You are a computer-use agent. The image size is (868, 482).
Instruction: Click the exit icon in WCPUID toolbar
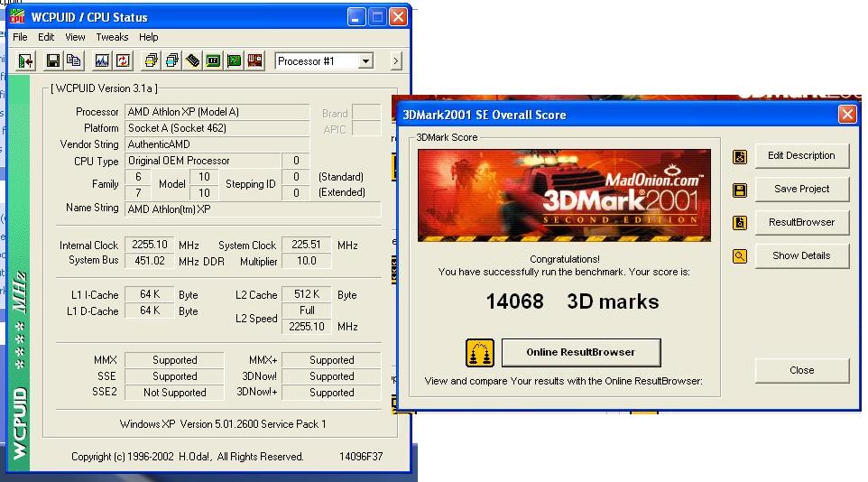coord(25,61)
